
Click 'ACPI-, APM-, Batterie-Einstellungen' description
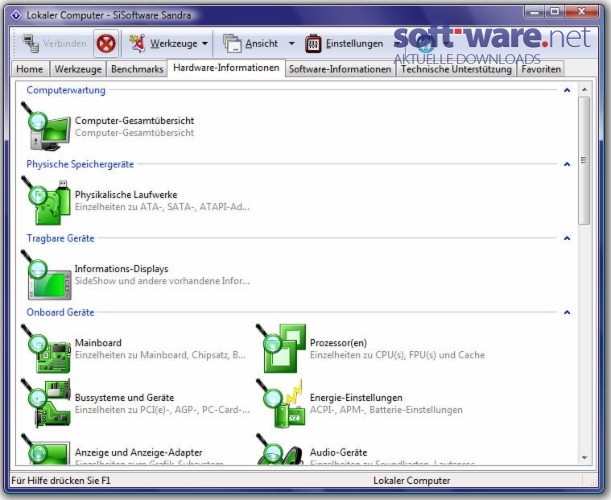(386, 410)
